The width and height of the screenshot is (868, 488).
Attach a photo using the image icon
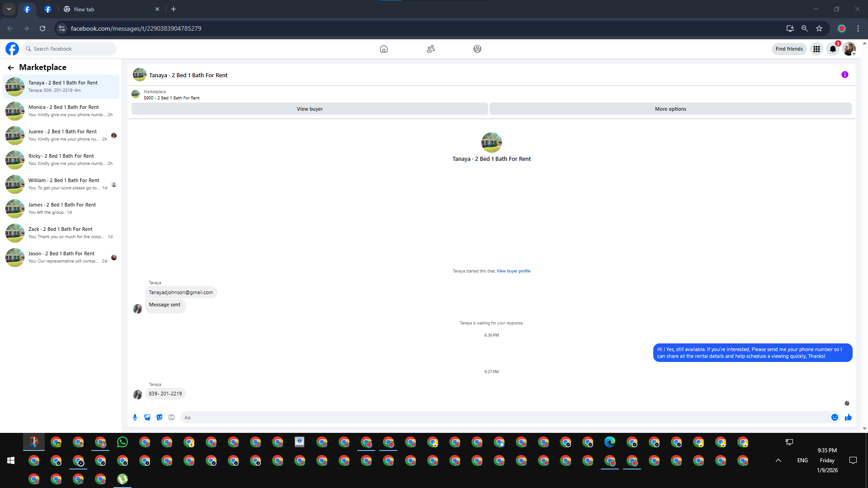coord(147,418)
